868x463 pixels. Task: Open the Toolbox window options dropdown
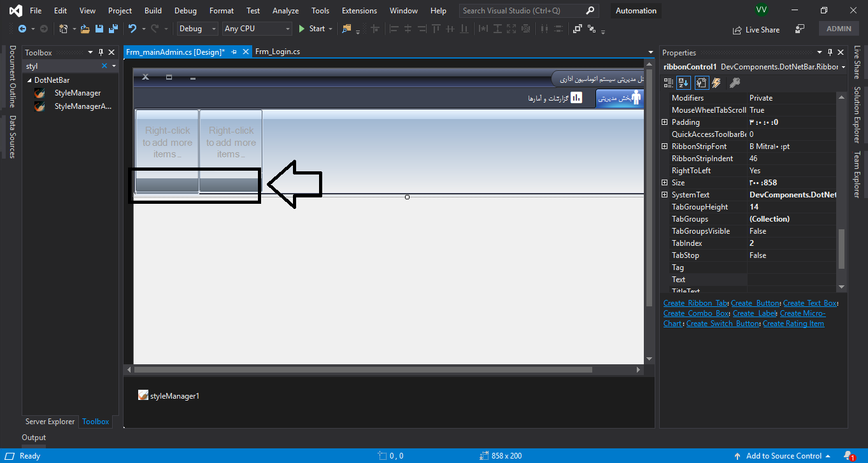click(90, 53)
